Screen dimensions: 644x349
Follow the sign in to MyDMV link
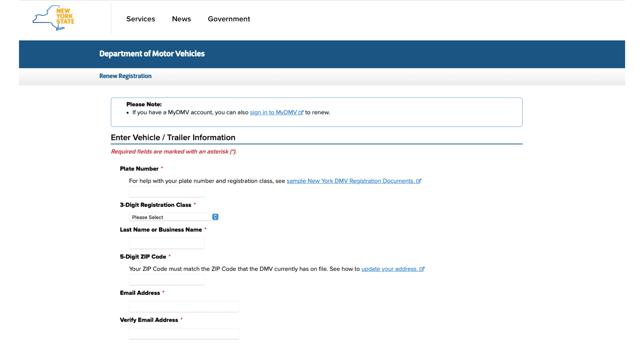pos(273,112)
